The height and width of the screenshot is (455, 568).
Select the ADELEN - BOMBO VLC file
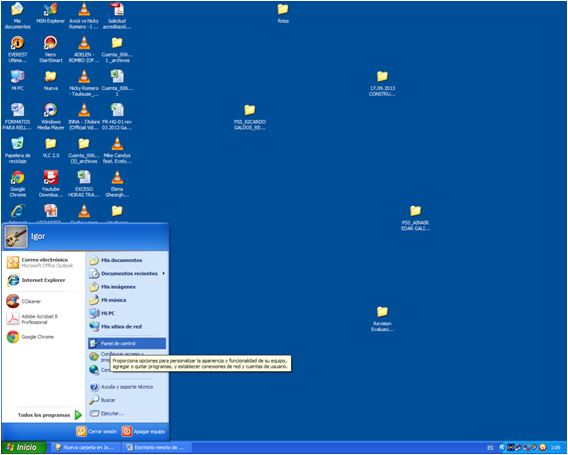click(x=84, y=49)
